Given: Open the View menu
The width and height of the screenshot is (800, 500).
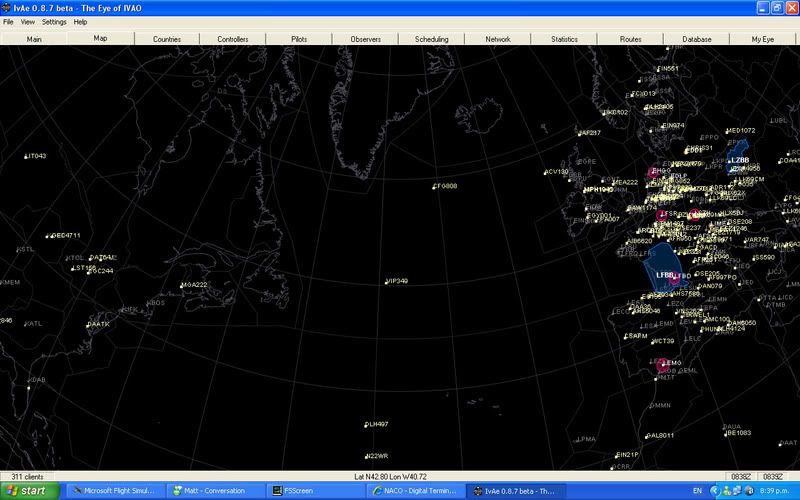Looking at the screenshot, I should [27, 21].
